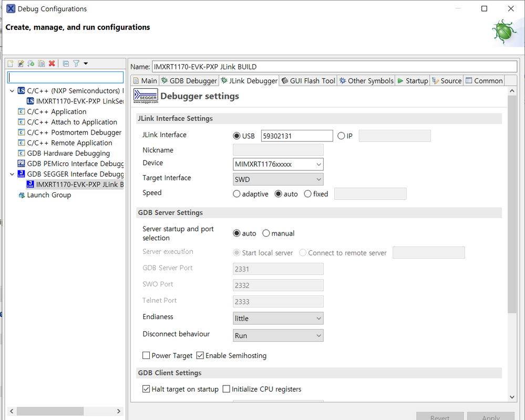Click the New prototype configuration icon
525x420 pixels.
pyautogui.click(x=21, y=63)
